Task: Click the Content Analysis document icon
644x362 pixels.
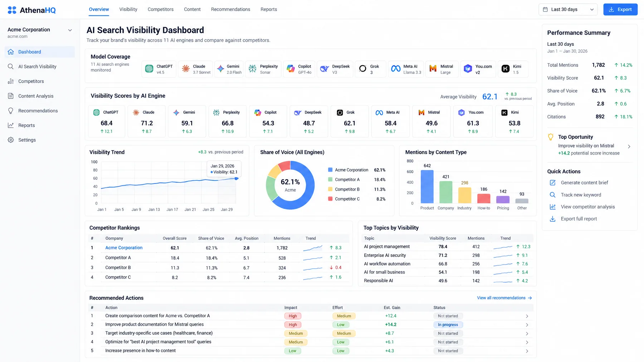Action: (11, 96)
